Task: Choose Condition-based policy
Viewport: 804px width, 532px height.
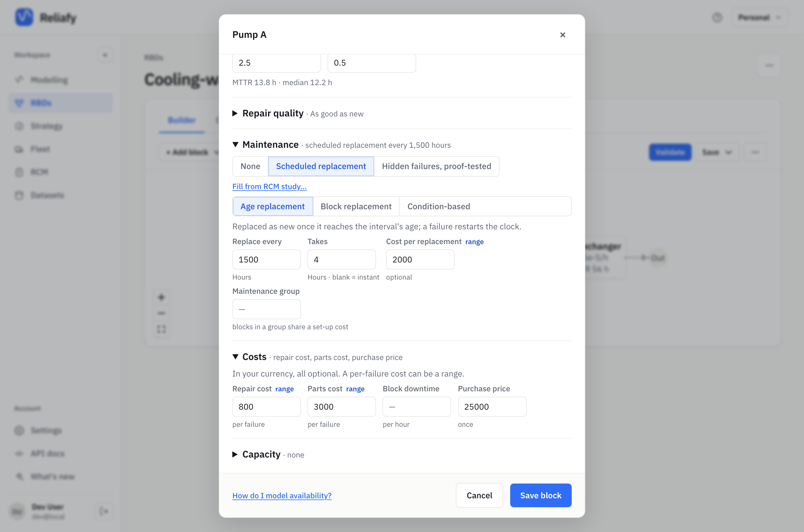Action: pos(439,206)
